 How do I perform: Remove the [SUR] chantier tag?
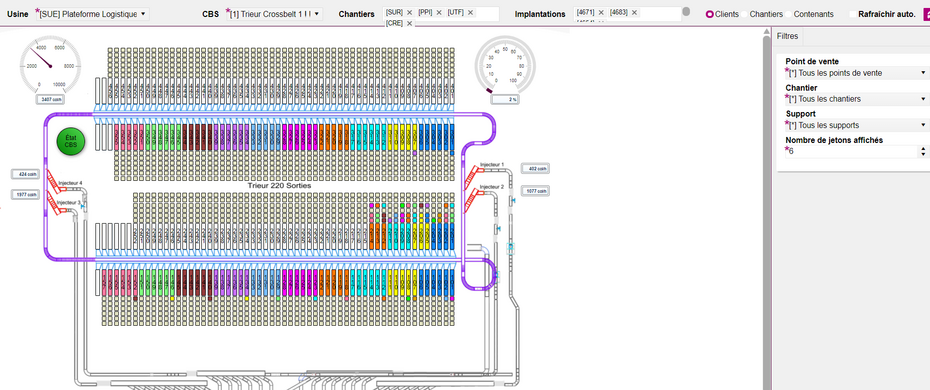click(409, 12)
